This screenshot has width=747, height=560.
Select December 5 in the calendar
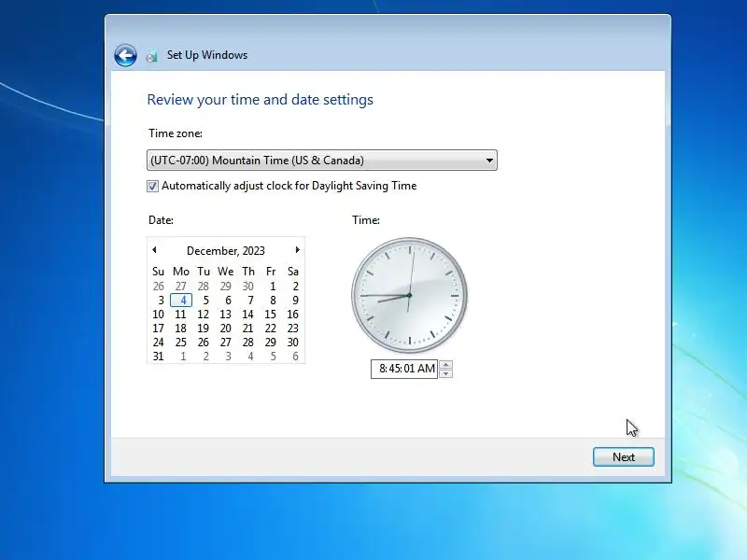pos(205,301)
